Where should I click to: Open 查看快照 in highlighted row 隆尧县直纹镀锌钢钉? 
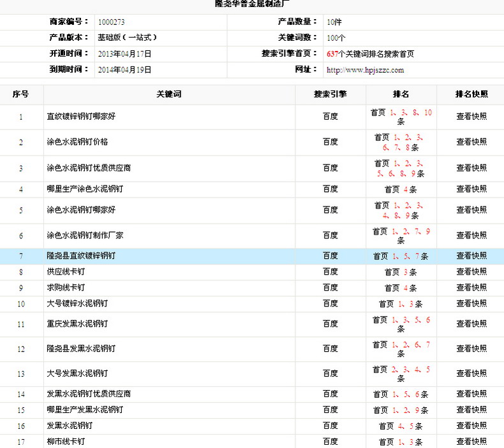471,256
